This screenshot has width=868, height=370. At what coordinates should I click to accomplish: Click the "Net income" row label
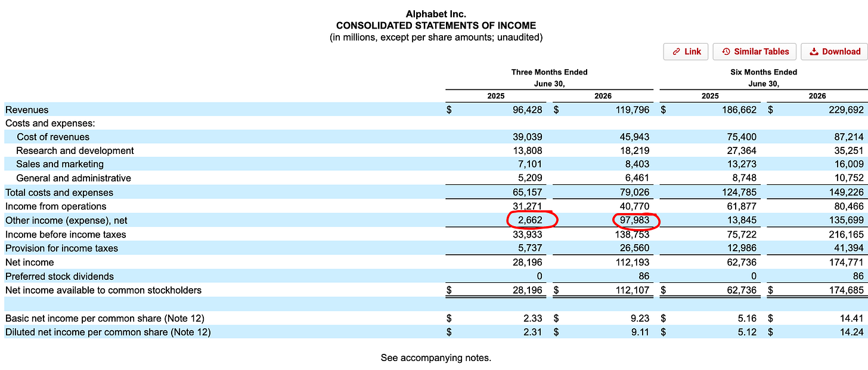(x=30, y=263)
